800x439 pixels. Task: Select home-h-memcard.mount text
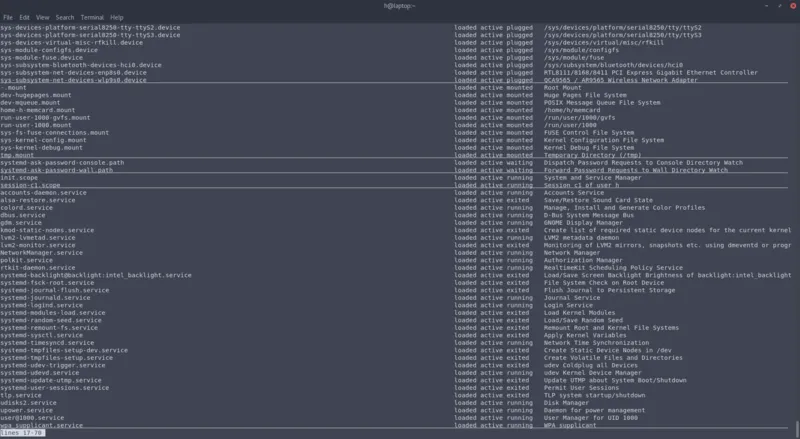[38, 110]
